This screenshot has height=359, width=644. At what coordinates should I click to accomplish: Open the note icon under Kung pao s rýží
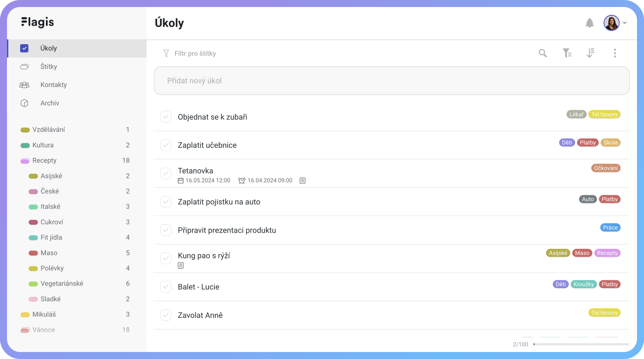tap(181, 265)
